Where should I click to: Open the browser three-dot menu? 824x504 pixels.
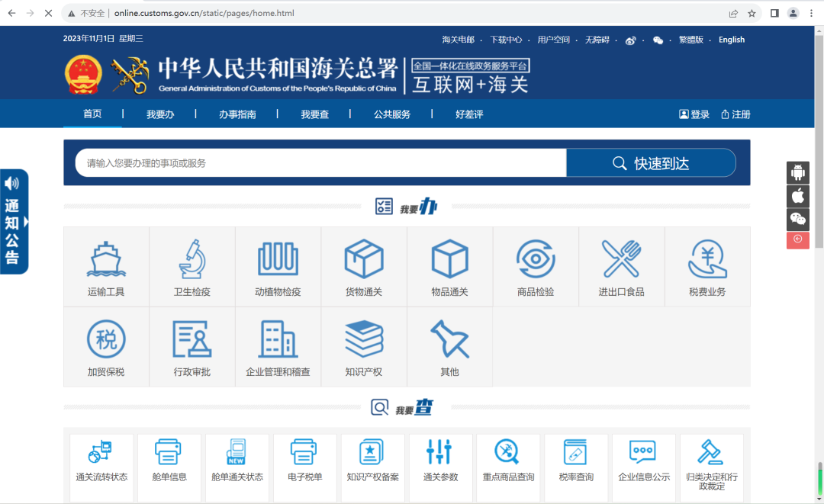click(811, 13)
